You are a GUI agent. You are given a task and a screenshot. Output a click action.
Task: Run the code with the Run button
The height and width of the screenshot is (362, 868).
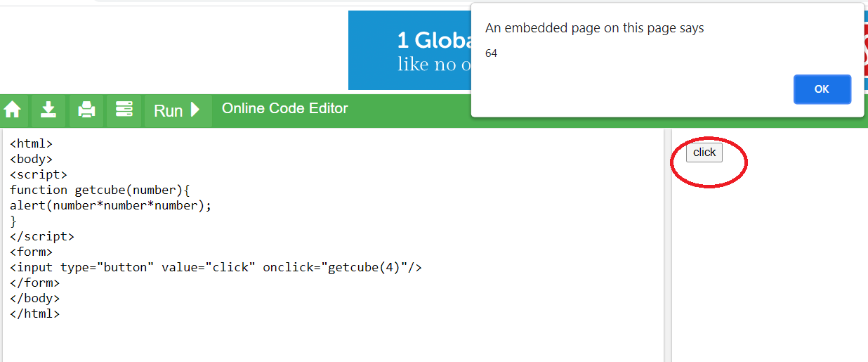tap(178, 110)
